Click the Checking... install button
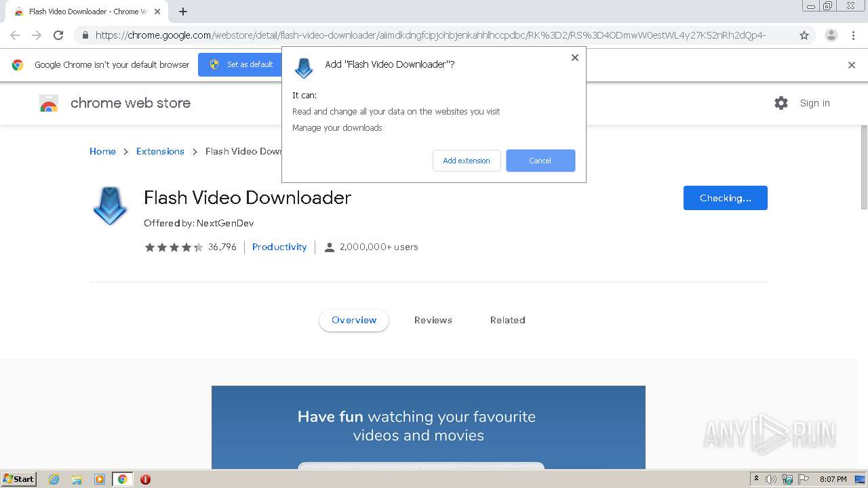This screenshot has height=488, width=868. click(726, 198)
